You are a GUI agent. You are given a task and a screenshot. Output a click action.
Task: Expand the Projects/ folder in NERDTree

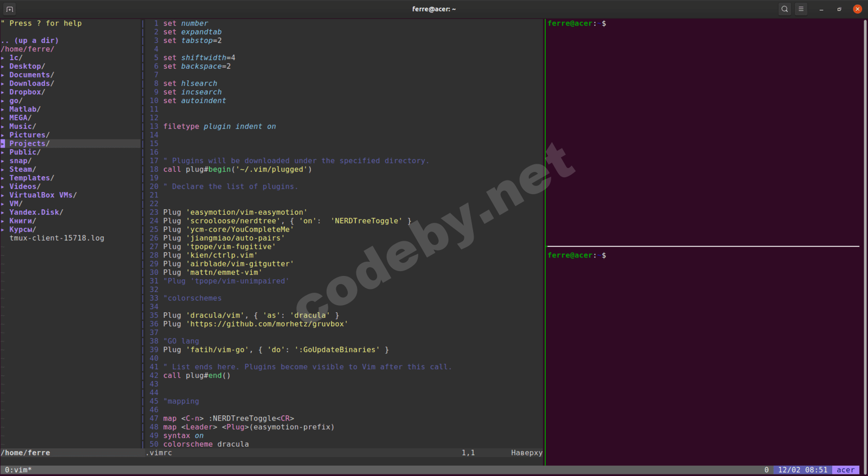[29, 144]
